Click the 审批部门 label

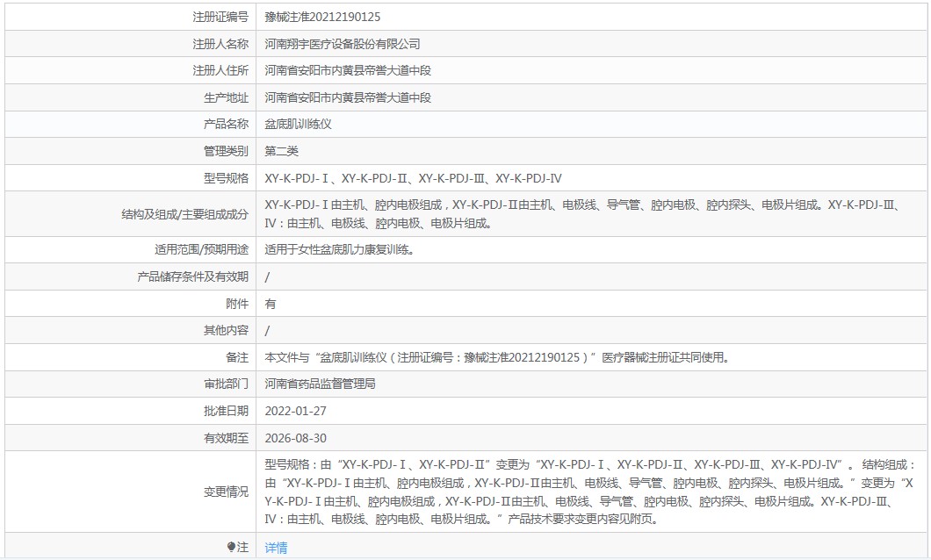(227, 384)
